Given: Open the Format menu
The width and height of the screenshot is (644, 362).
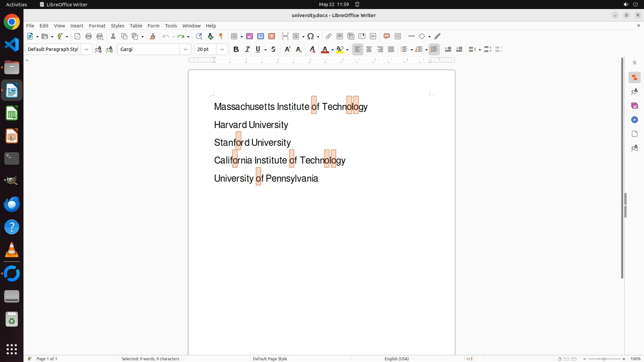Looking at the screenshot, I should pyautogui.click(x=97, y=26).
